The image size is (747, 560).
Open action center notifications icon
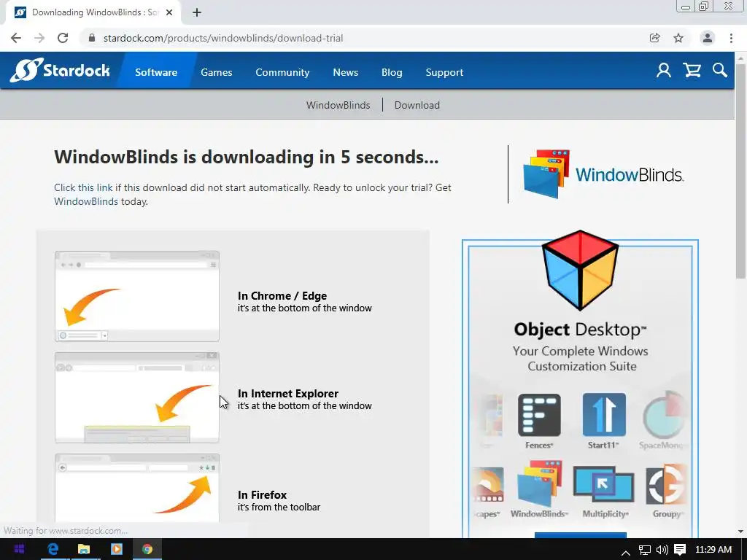(680, 550)
